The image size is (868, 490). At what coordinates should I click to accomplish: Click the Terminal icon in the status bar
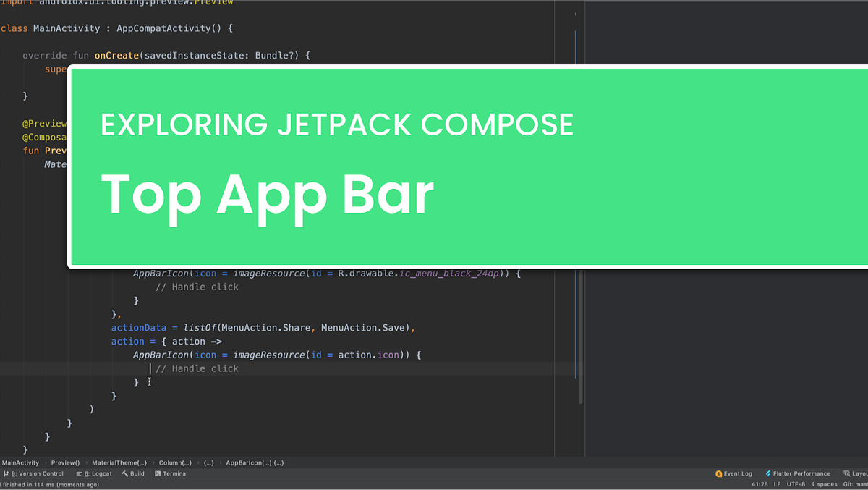(x=158, y=474)
